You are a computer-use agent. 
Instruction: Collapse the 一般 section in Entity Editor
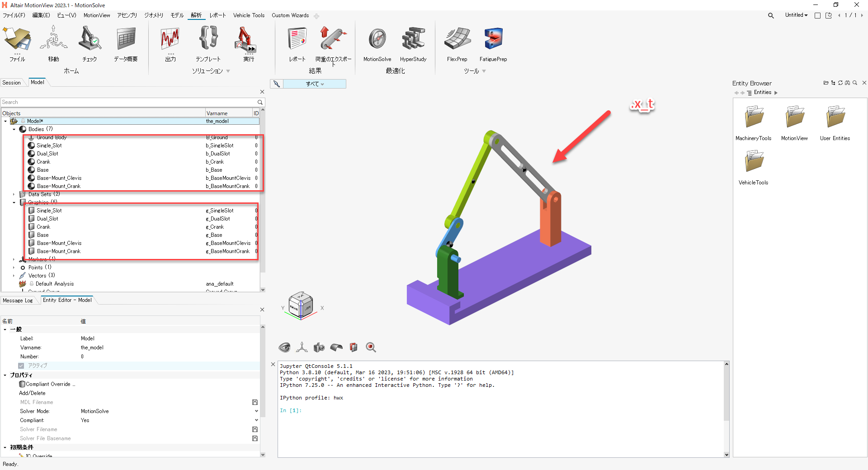point(5,329)
